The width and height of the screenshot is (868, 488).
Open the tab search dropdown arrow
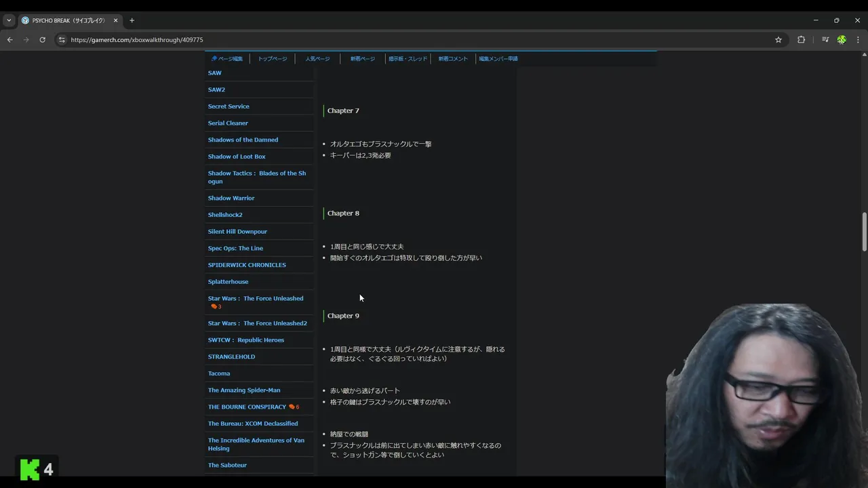(9, 20)
